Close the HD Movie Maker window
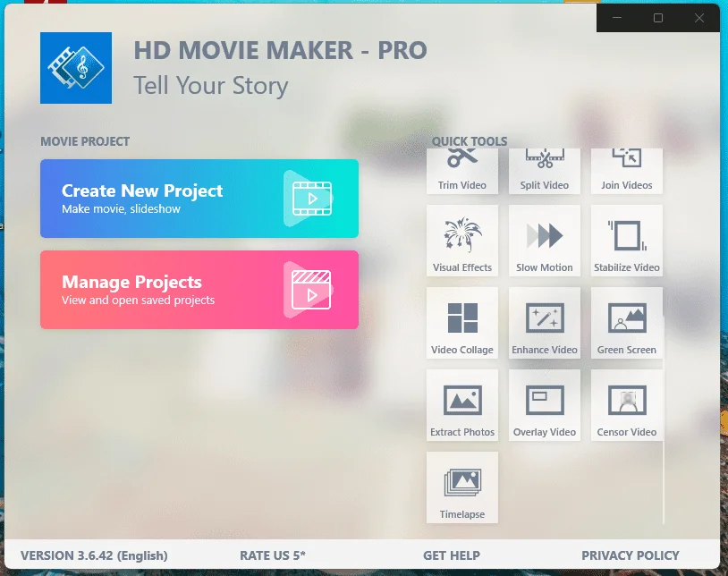The width and height of the screenshot is (728, 576). tap(699, 18)
